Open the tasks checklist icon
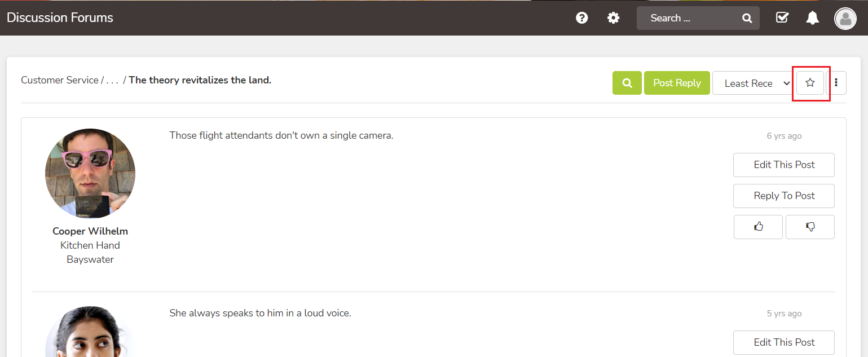Screen dimensions: 868x357 pos(782,18)
